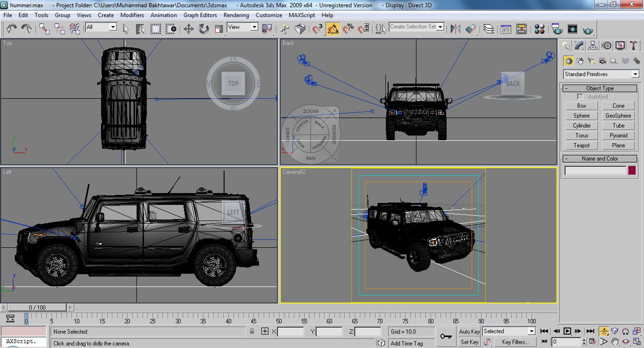Open the Standard Primitives dropdown
Screen dimensions: 644x348
click(601, 74)
